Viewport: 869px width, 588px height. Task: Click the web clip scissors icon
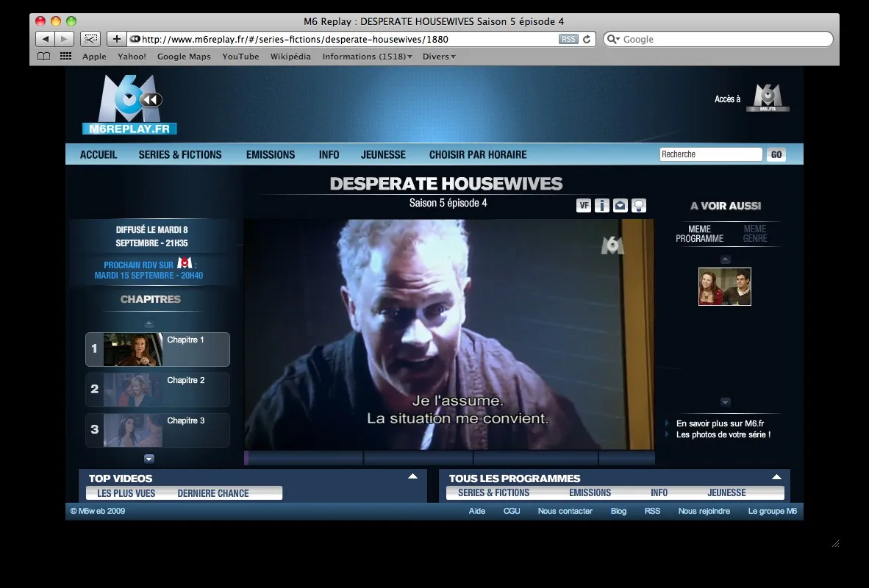point(90,39)
